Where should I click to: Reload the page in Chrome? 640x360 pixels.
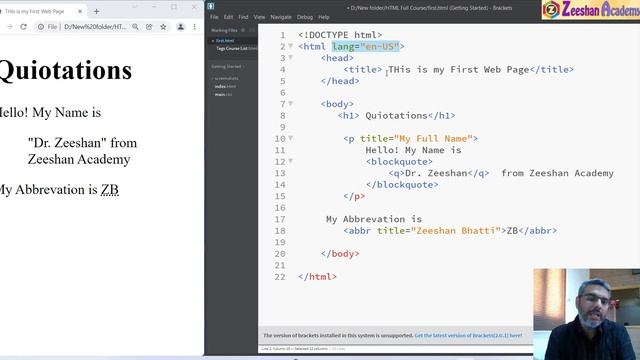coord(23,27)
